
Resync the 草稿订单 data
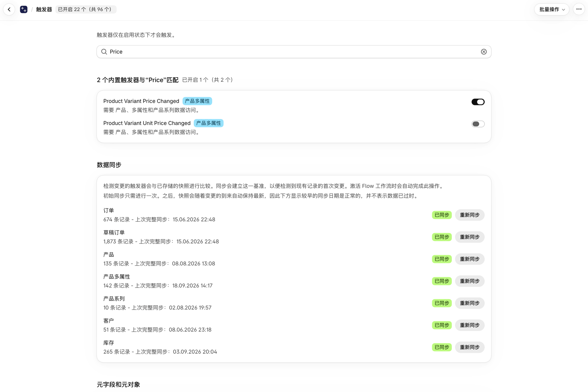[x=469, y=237]
